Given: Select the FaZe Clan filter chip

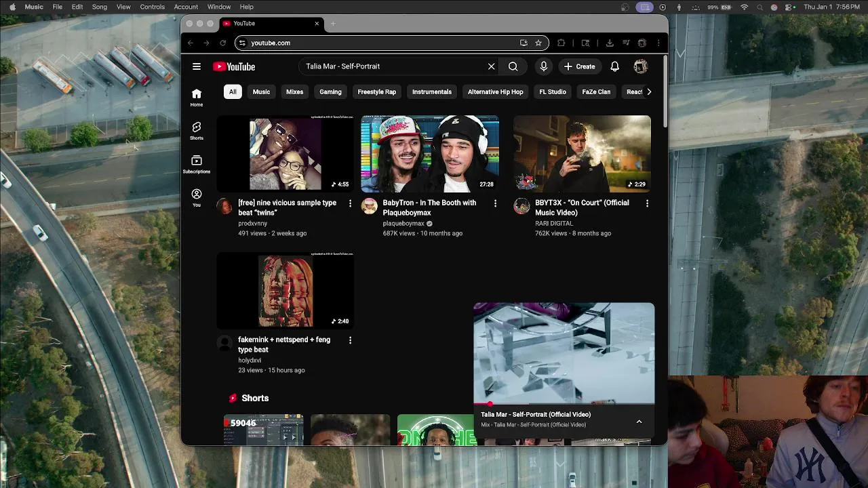Looking at the screenshot, I should pos(596,91).
